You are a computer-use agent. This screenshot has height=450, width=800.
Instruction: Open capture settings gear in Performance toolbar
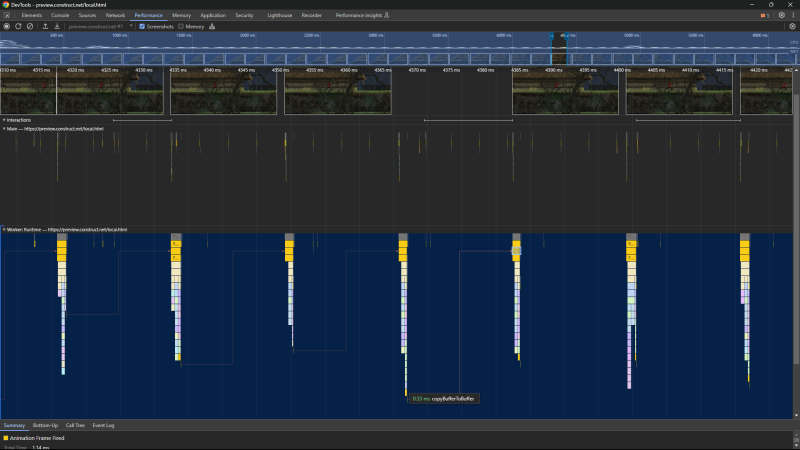coord(792,26)
